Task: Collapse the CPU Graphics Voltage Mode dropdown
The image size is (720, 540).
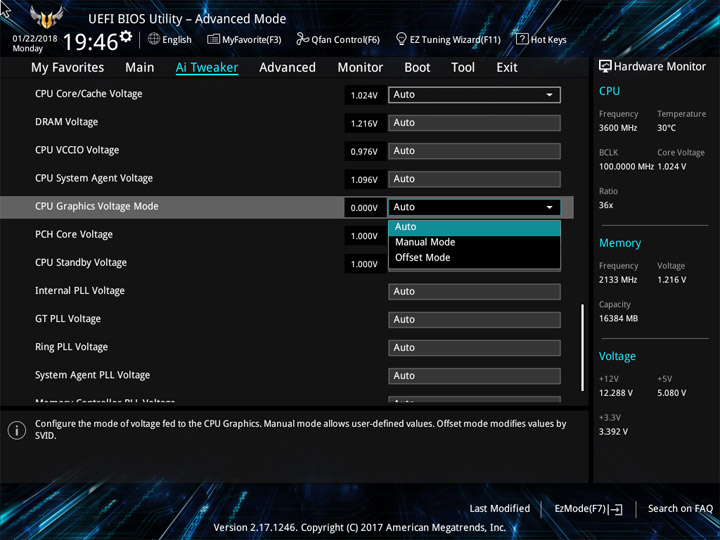Action: [474, 207]
